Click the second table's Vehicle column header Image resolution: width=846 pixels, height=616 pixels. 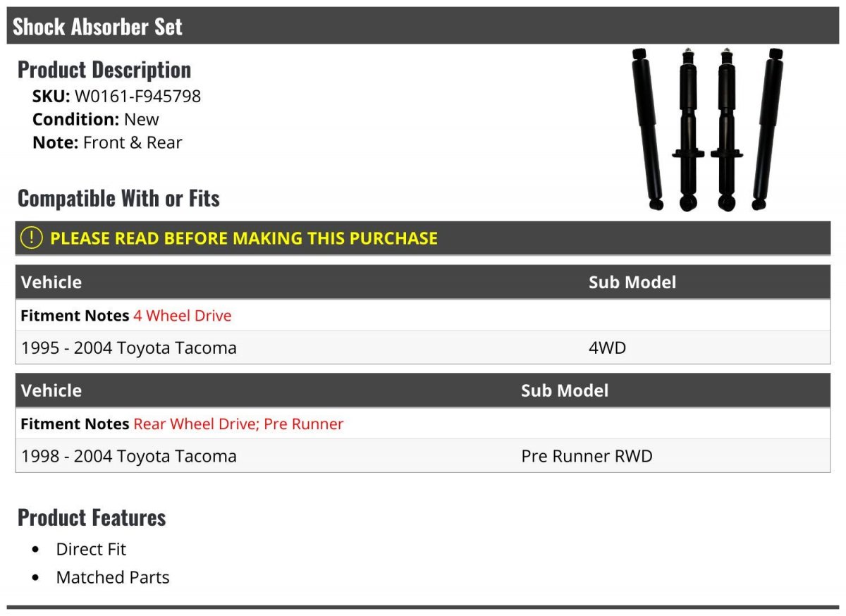click(x=51, y=390)
